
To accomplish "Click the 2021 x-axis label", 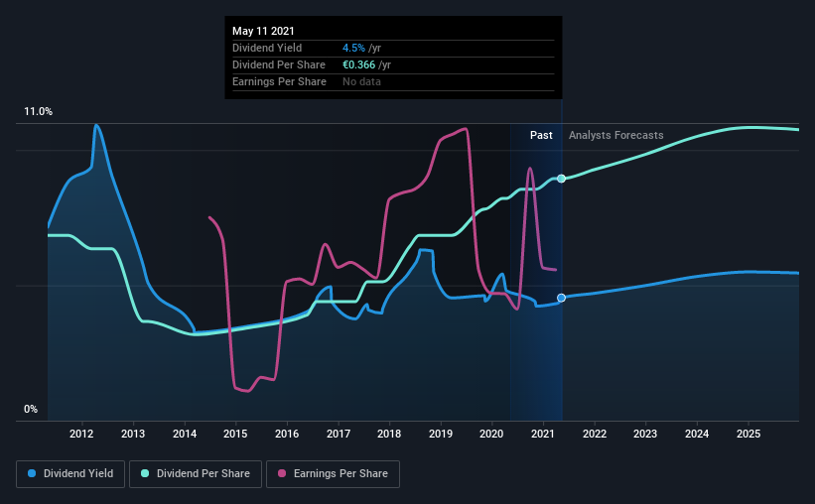I will [543, 434].
